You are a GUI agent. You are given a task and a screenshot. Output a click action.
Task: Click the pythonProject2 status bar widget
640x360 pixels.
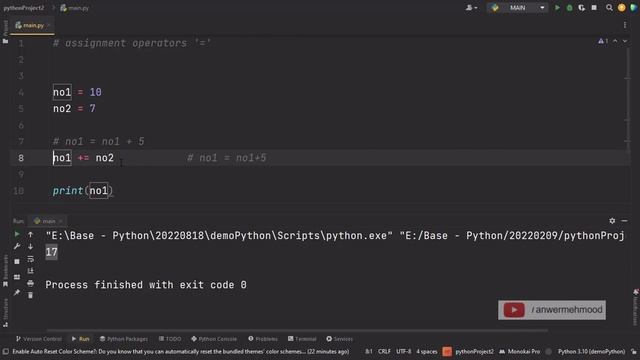tap(474, 351)
